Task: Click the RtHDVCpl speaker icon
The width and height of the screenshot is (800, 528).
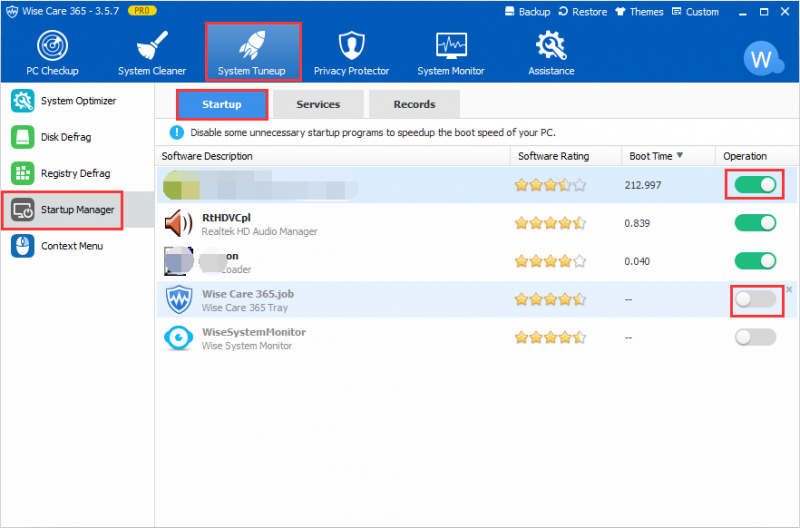Action: (179, 223)
